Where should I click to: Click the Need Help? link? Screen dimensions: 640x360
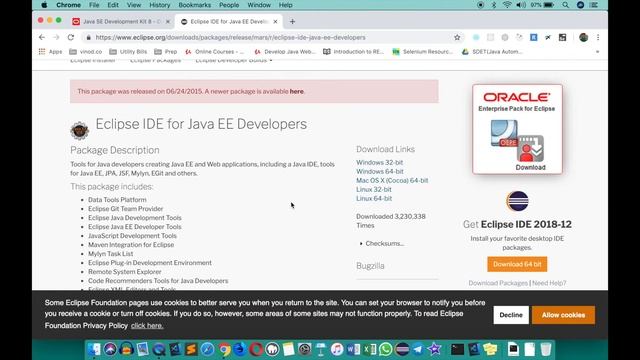click(x=549, y=283)
